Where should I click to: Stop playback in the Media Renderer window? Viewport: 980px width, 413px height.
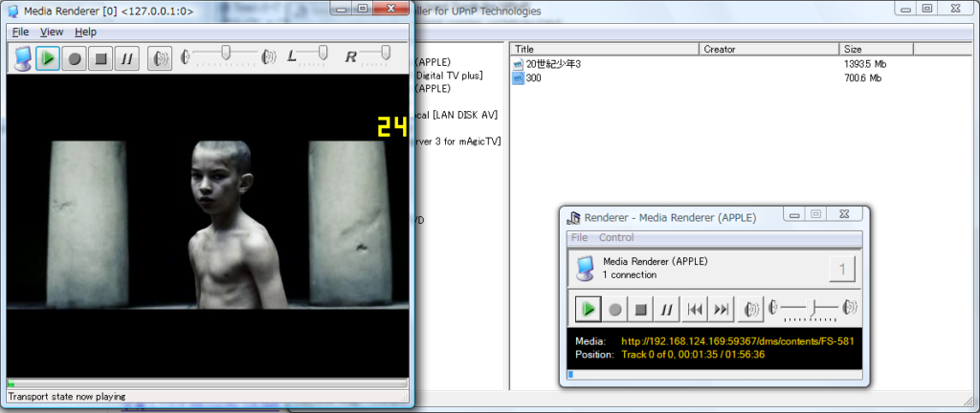coord(100,58)
